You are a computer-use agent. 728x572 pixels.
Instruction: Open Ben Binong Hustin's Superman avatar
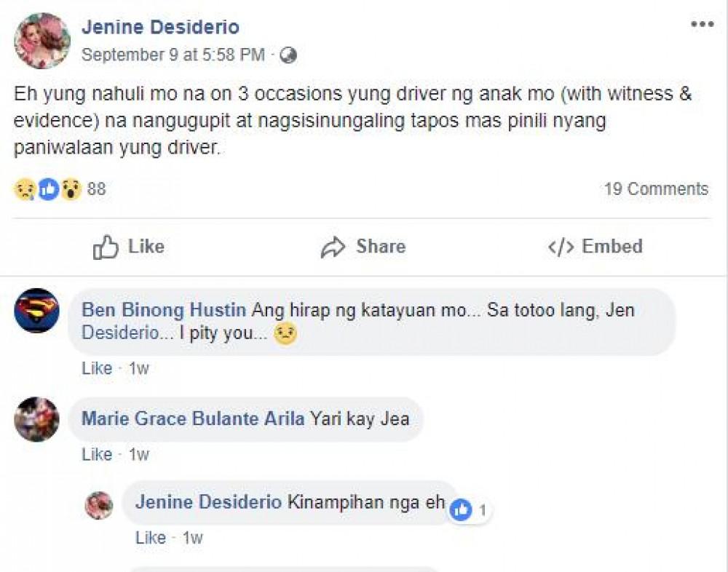[36, 310]
